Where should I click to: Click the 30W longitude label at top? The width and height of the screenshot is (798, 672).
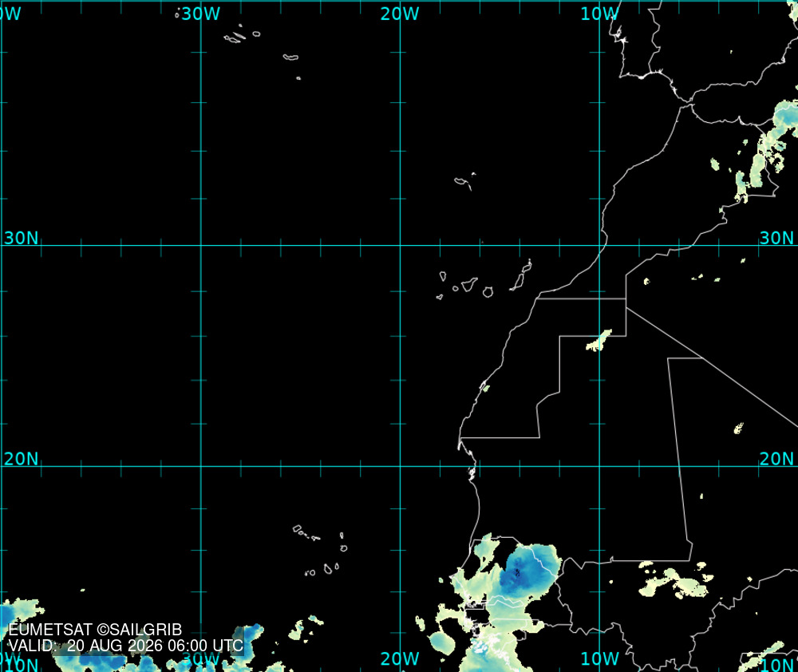point(201,14)
